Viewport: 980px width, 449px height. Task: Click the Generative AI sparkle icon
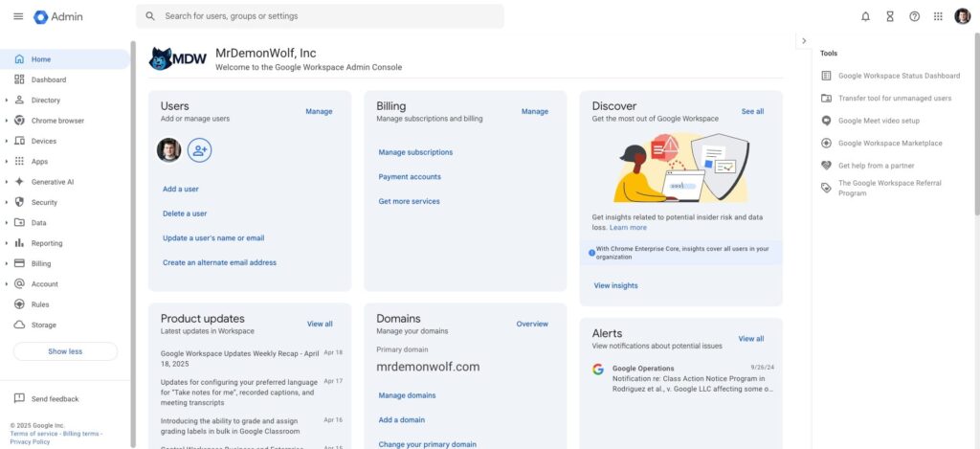19,182
